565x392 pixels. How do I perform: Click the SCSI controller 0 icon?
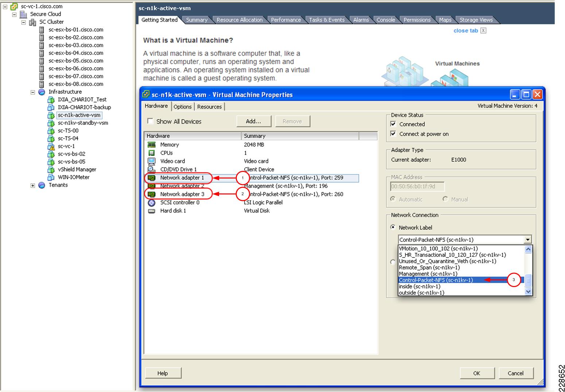[x=152, y=203]
